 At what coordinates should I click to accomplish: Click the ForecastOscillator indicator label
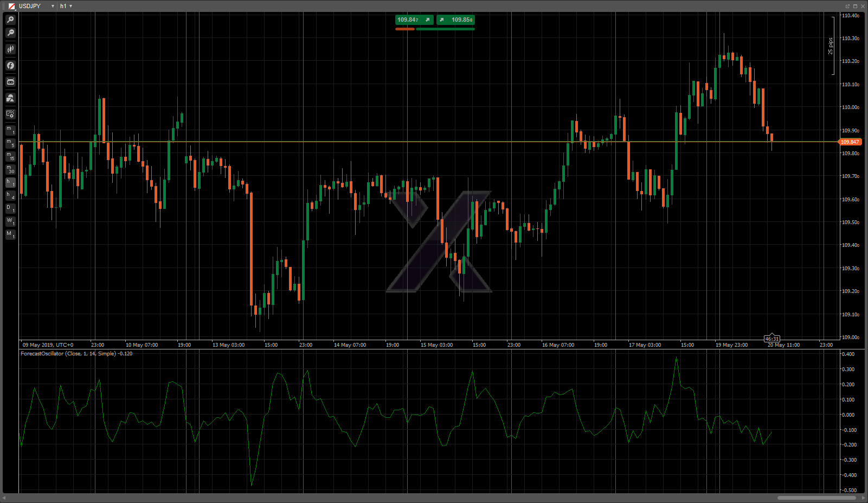click(x=76, y=354)
